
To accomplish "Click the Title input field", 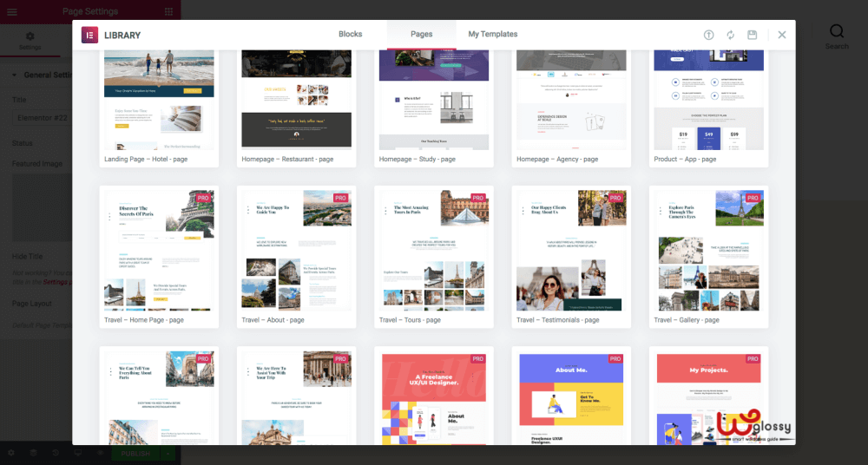I will (42, 118).
